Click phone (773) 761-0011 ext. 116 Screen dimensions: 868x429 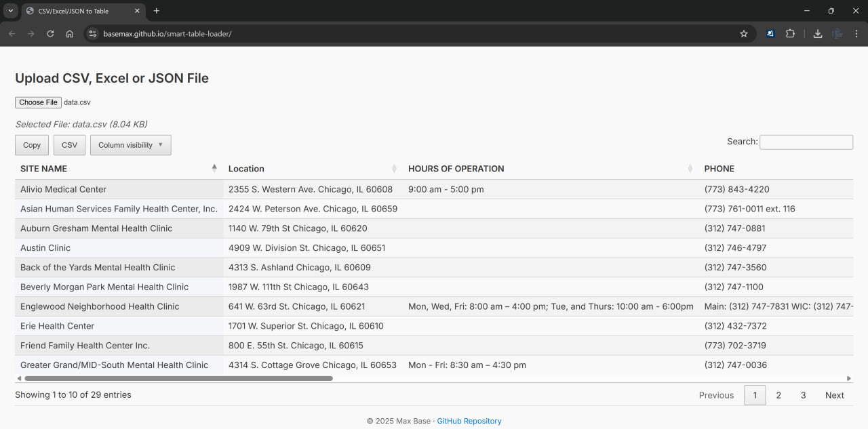click(750, 209)
